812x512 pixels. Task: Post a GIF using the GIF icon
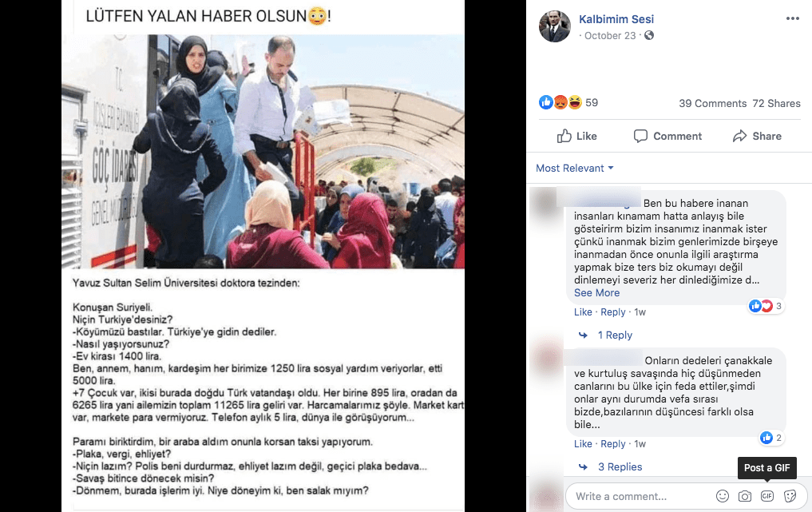[x=767, y=496]
